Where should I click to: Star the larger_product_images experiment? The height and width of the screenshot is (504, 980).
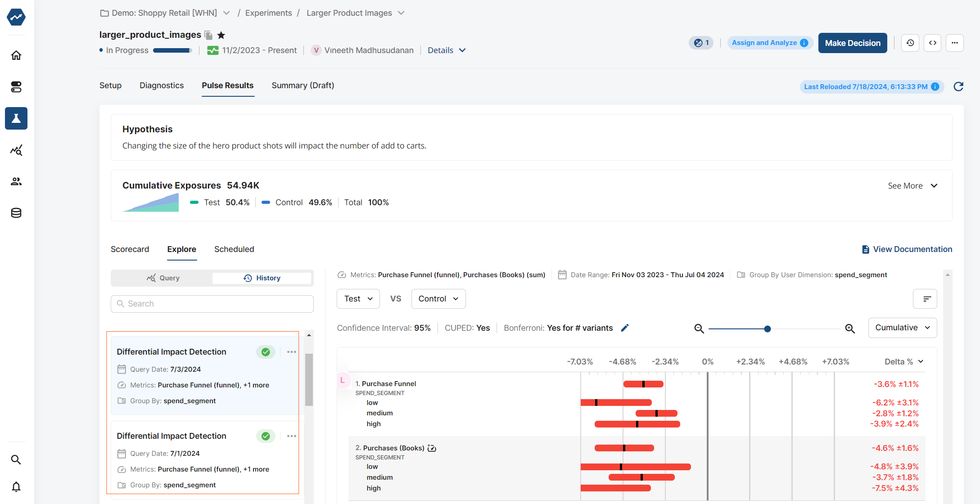tap(221, 35)
